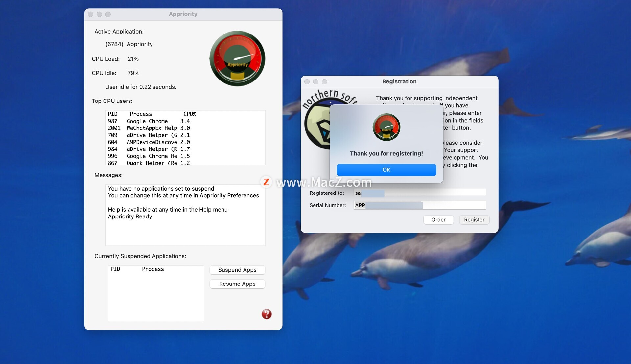Click the PID header in Top CPU users
This screenshot has height=364, width=631.
[x=112, y=114]
